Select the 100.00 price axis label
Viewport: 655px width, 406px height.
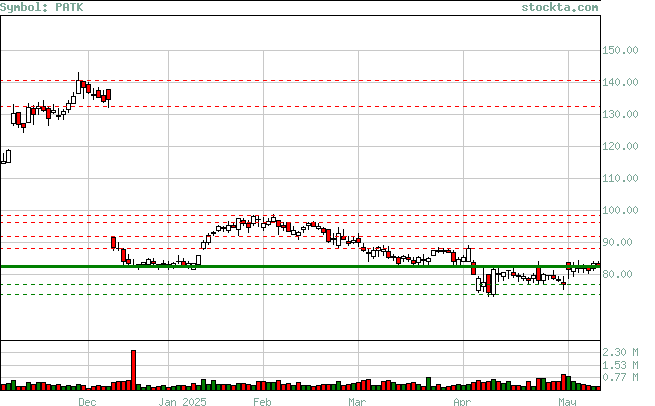[620, 210]
